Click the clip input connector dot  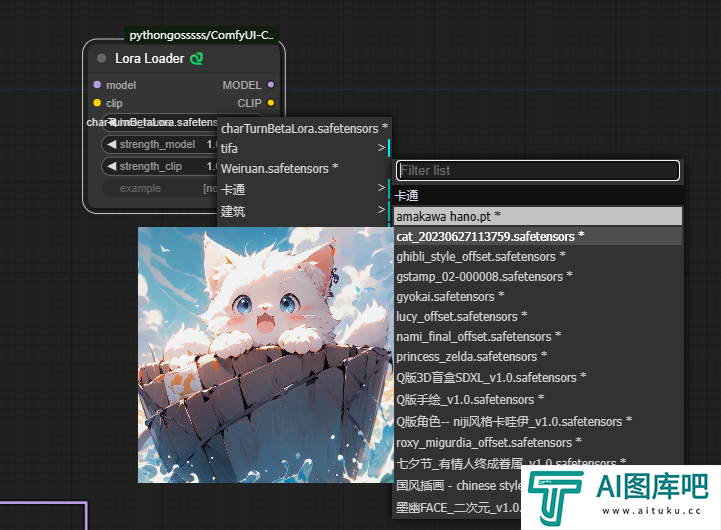97,103
